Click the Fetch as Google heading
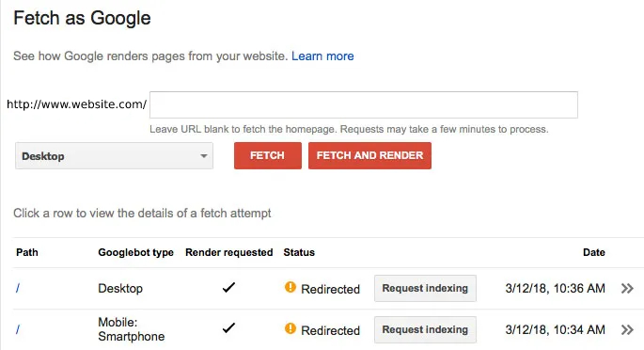The image size is (644, 350). (82, 19)
